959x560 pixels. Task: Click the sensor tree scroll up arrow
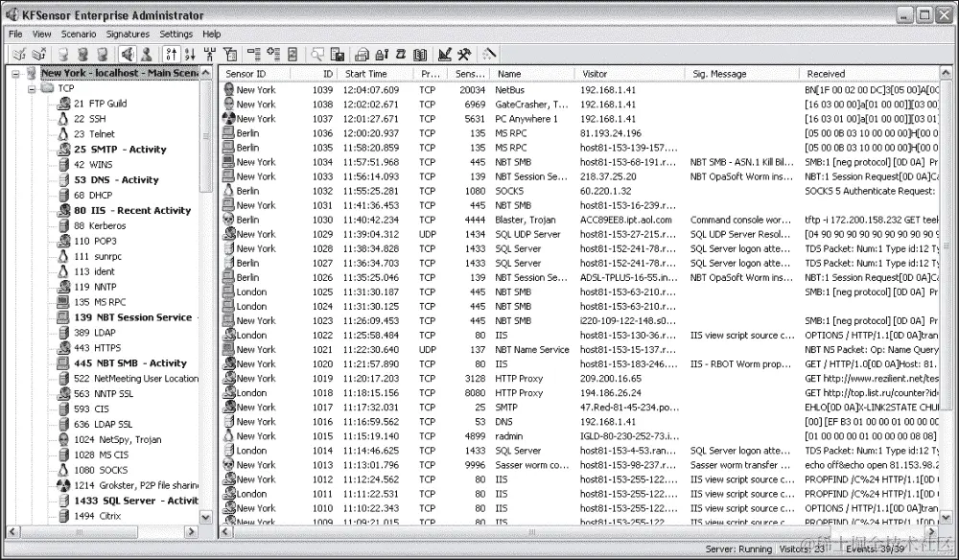tap(206, 73)
